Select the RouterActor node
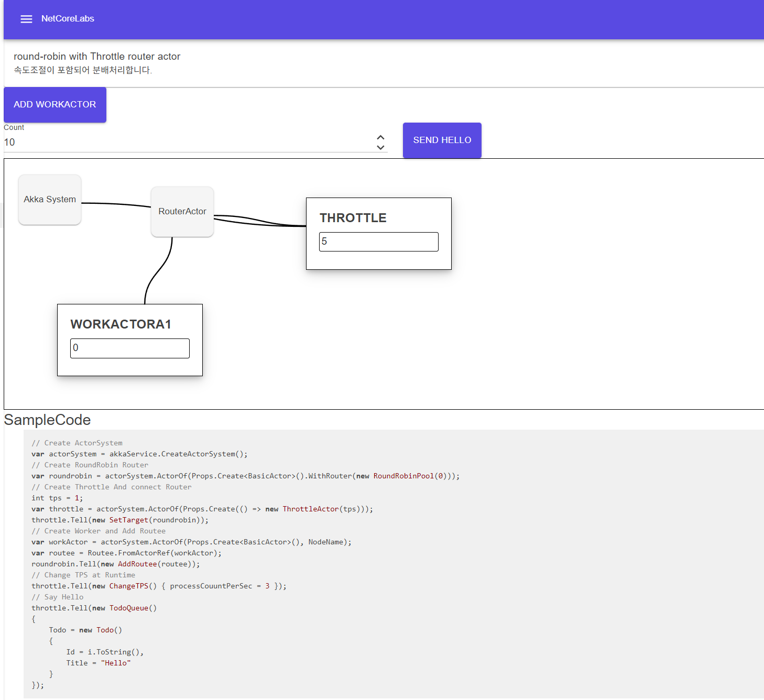The height and width of the screenshot is (700, 764). [182, 212]
